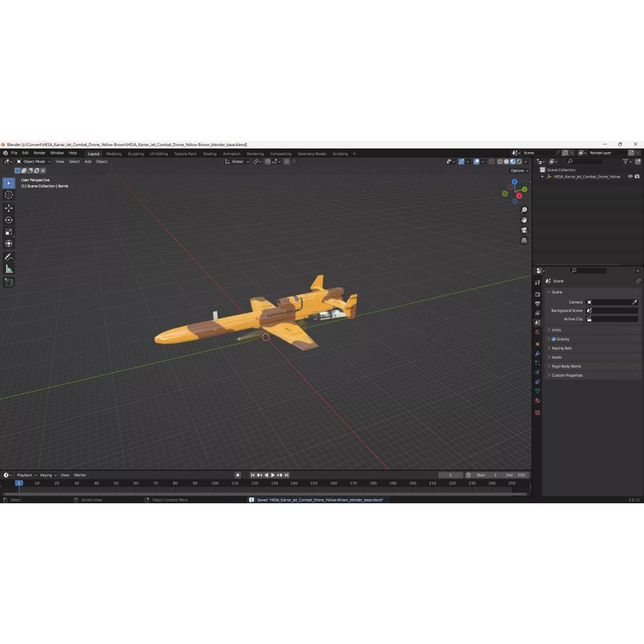
Task: Click the camera eyedropper icon
Action: pyautogui.click(x=634, y=302)
